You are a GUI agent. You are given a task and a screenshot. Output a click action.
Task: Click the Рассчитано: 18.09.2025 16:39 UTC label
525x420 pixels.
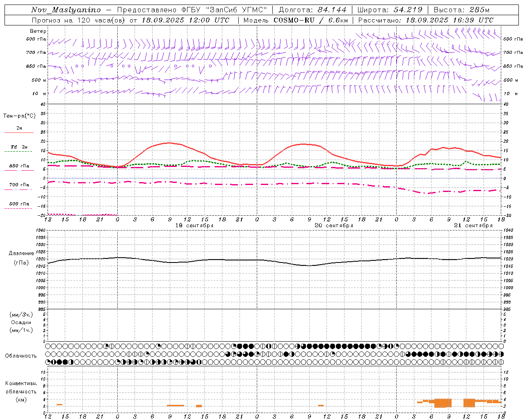[426, 20]
